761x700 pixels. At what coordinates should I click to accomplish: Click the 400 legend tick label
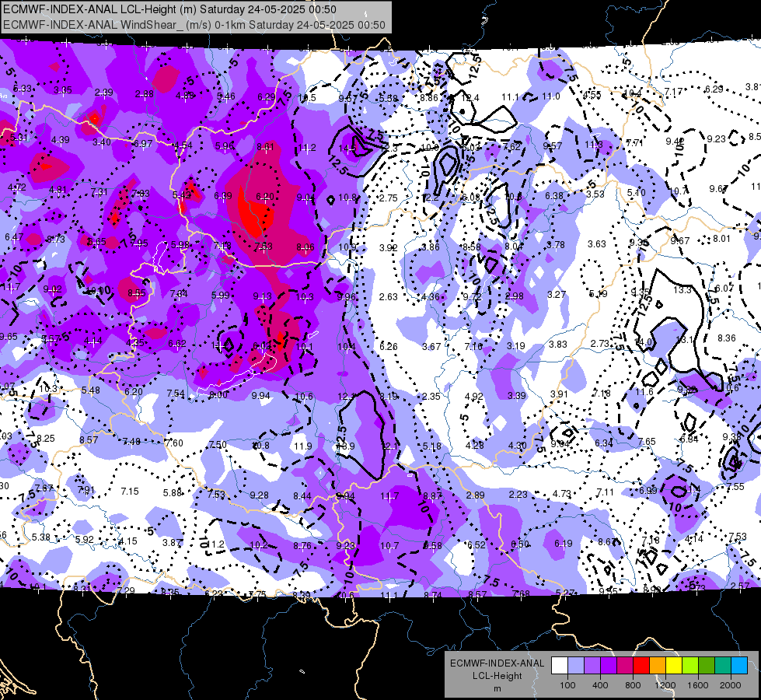point(600,685)
